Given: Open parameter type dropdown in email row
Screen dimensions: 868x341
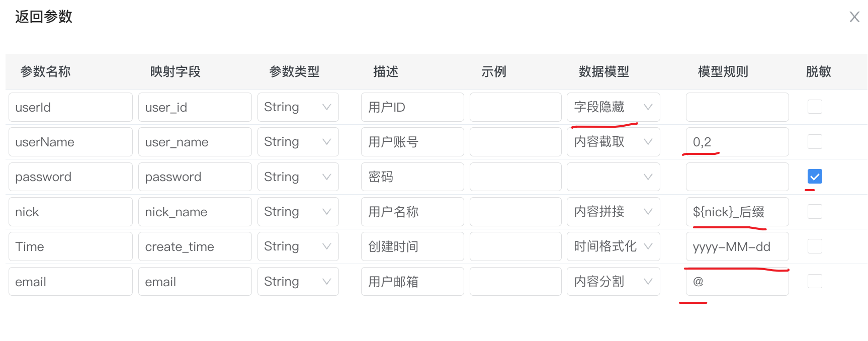Looking at the screenshot, I should (x=298, y=282).
